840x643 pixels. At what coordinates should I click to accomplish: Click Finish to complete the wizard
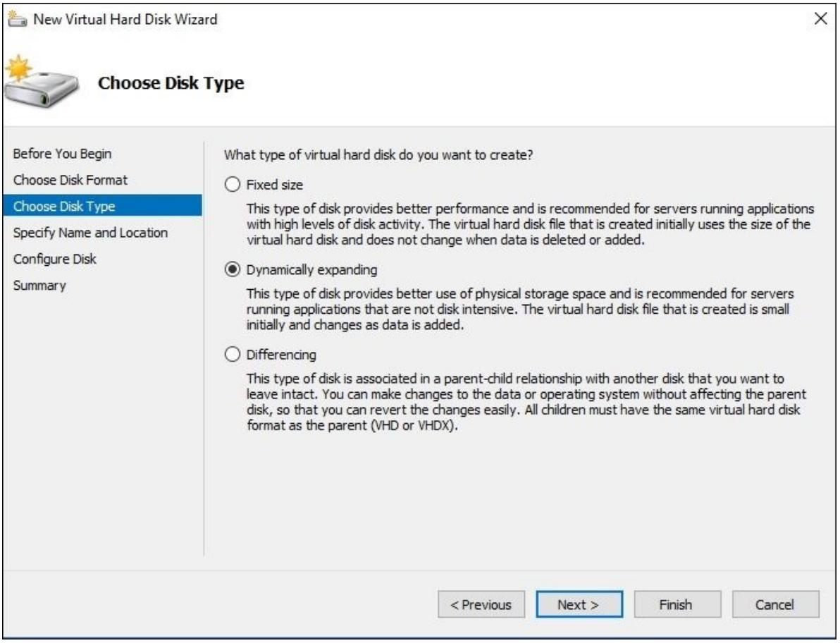(x=677, y=604)
